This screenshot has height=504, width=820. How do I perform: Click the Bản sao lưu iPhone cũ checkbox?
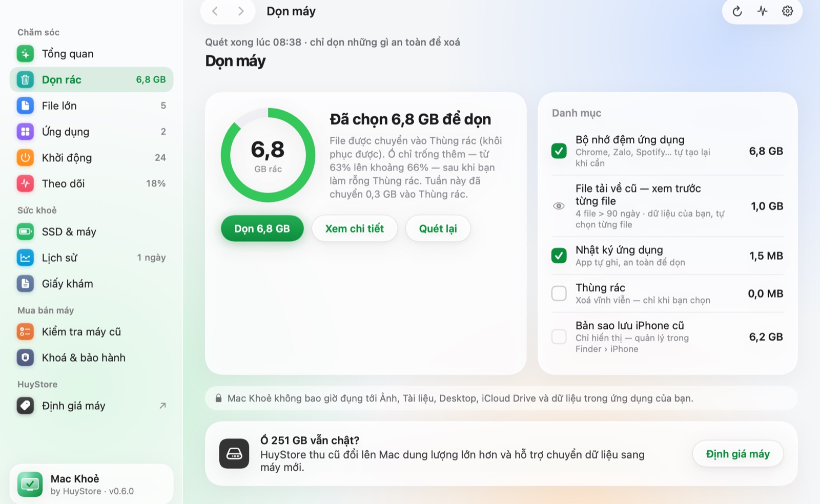[x=559, y=337]
